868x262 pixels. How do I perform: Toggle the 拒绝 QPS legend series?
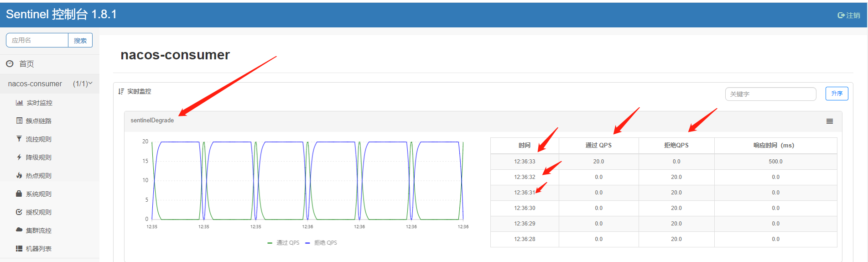click(x=321, y=243)
